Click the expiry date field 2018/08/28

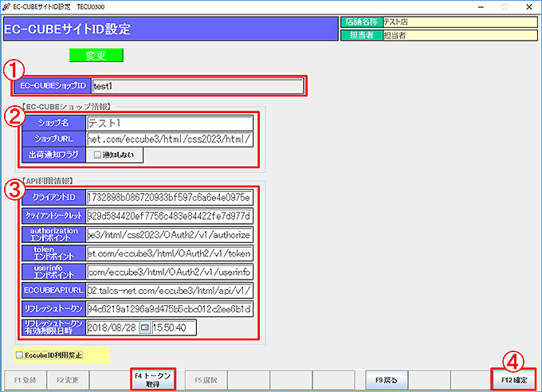[112, 327]
